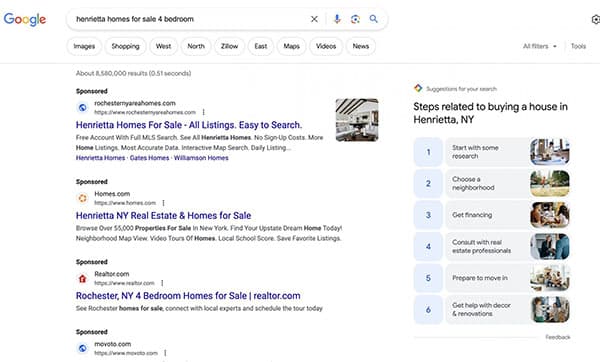The width and height of the screenshot is (600, 362).
Task: Switch to Videos filter
Action: [x=326, y=46]
